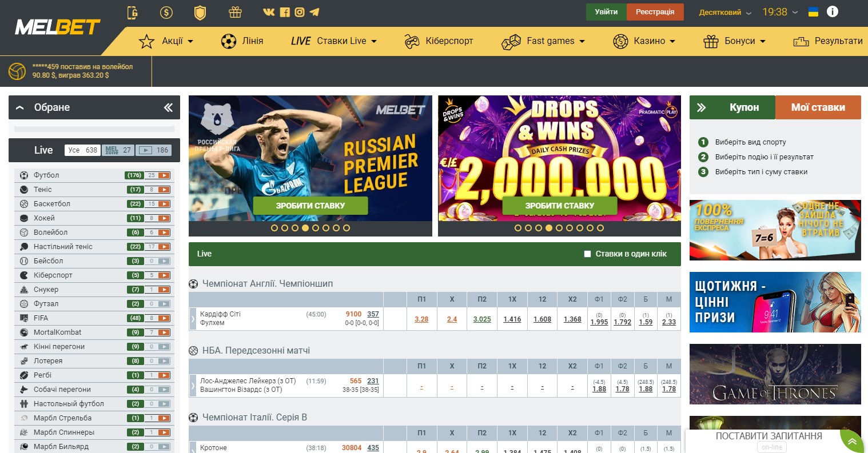Select second dot on Drops & Wins banner
This screenshot has width=868, height=453.
point(528,228)
